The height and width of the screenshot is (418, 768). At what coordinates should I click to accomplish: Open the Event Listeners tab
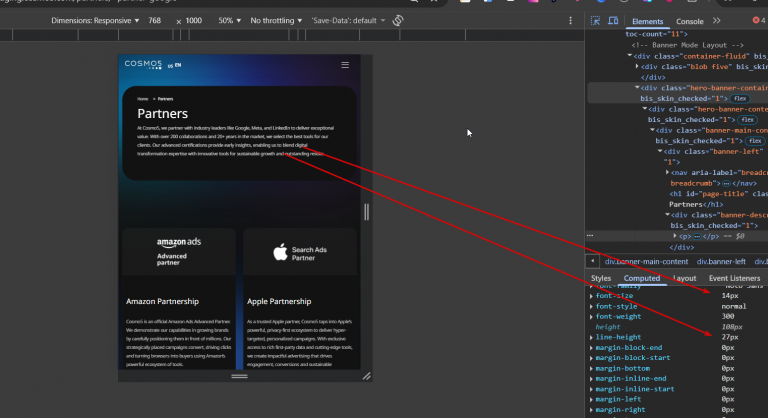tap(734, 278)
